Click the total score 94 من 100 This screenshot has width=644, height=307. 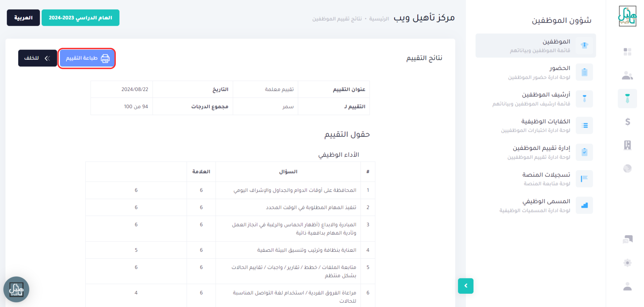pos(136,107)
